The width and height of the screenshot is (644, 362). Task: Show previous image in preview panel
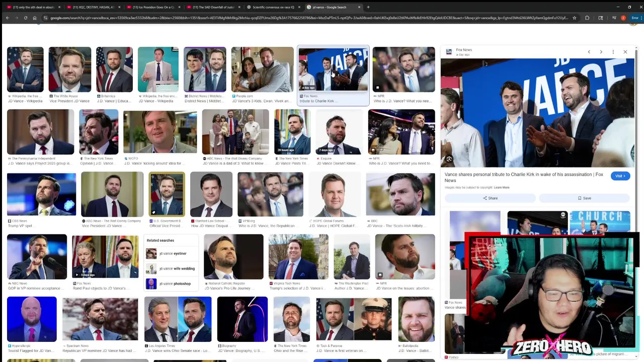tap(589, 52)
